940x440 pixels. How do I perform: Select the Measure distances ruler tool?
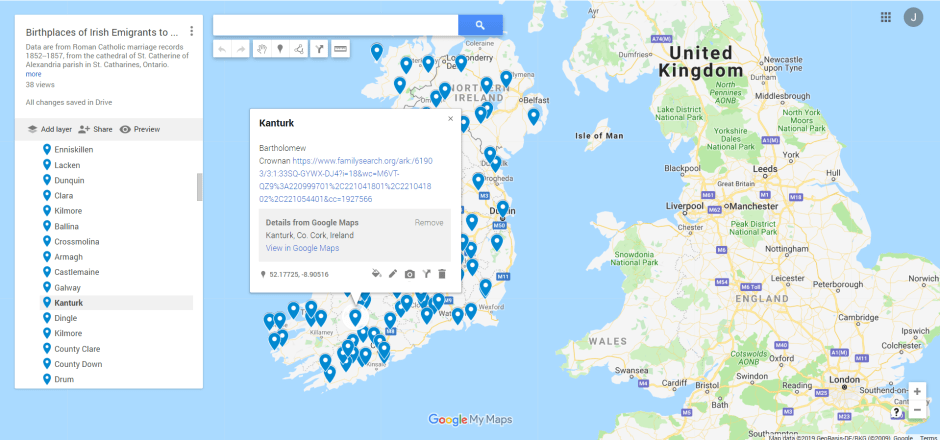340,48
